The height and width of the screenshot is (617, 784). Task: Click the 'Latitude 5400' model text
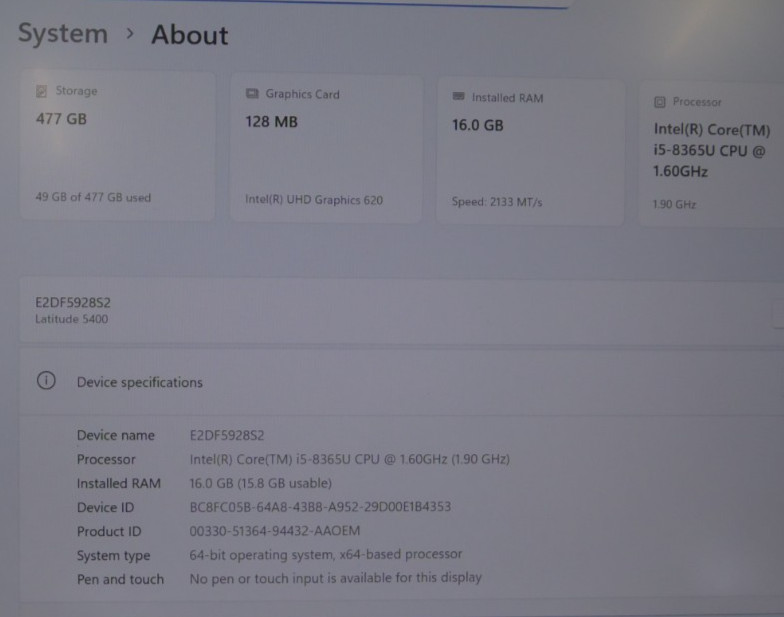pyautogui.click(x=72, y=319)
